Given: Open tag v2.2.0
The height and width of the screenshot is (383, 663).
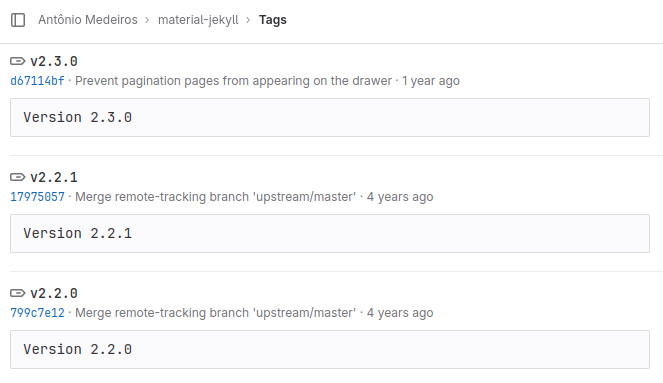Looking at the screenshot, I should (x=54, y=293).
